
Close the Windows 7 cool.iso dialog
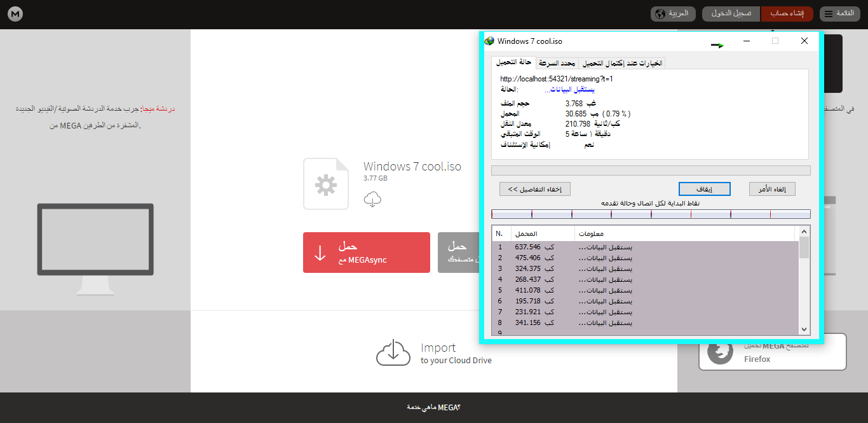click(804, 41)
